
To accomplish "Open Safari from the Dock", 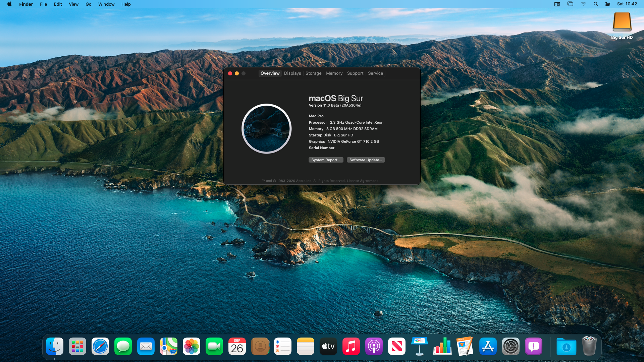I will pyautogui.click(x=100, y=346).
